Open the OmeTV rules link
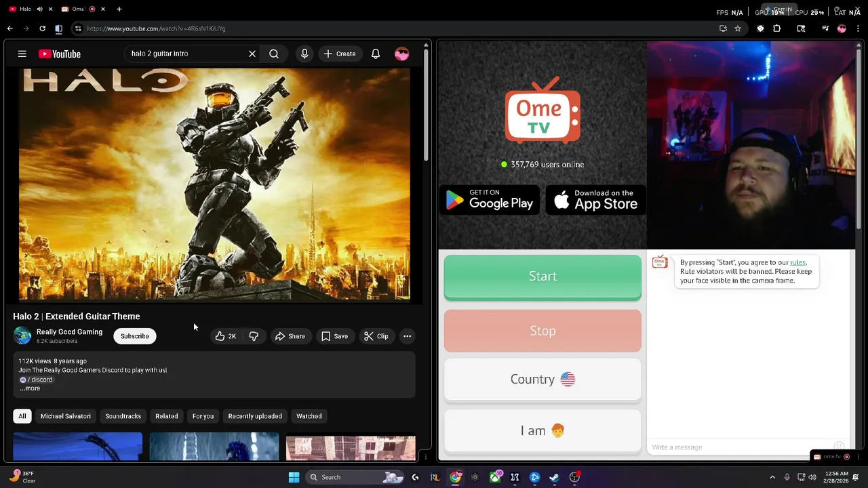868x488 pixels. pos(797,262)
